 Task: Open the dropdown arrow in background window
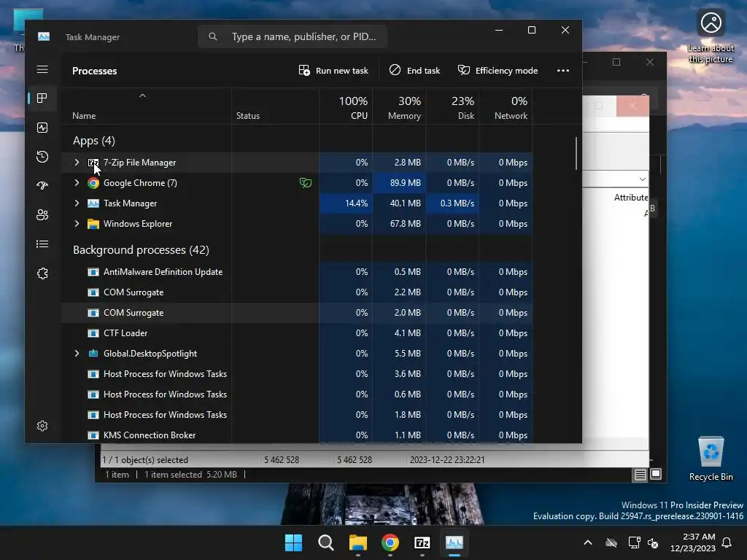pyautogui.click(x=642, y=179)
